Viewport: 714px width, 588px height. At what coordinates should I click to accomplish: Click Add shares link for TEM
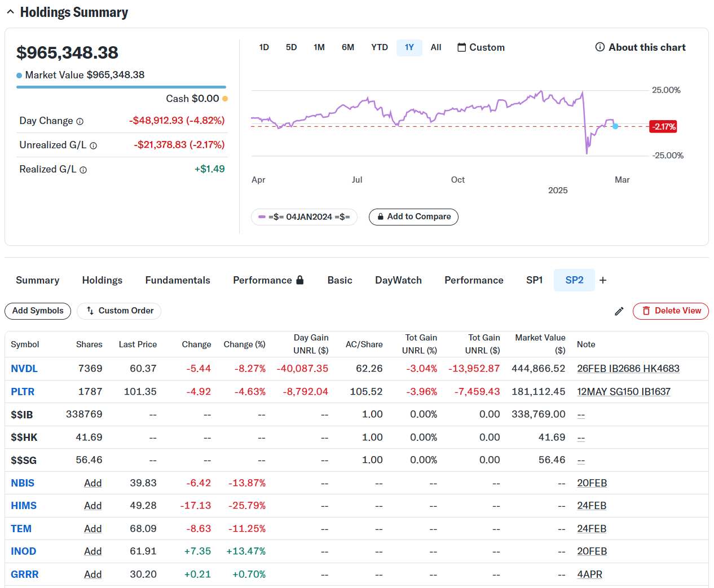(x=93, y=529)
